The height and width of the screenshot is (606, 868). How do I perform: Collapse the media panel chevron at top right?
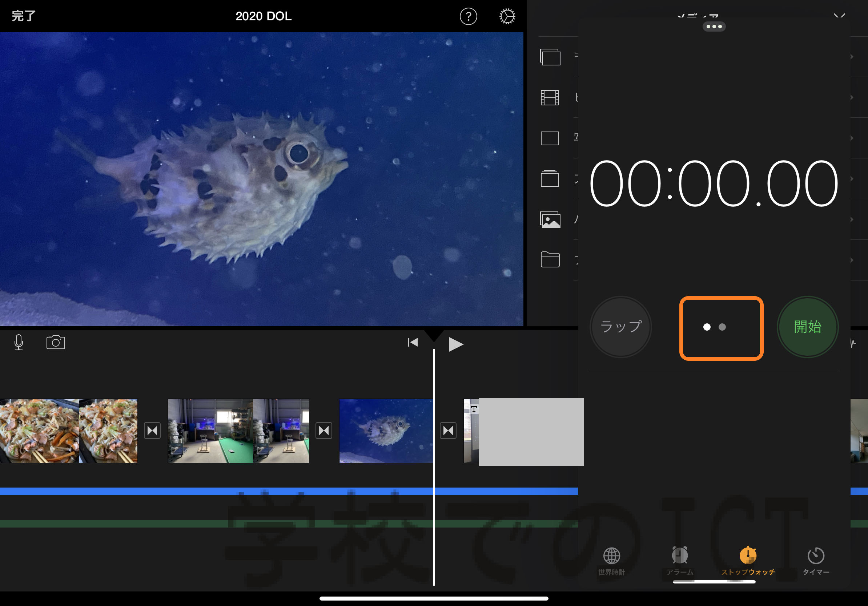[839, 16]
